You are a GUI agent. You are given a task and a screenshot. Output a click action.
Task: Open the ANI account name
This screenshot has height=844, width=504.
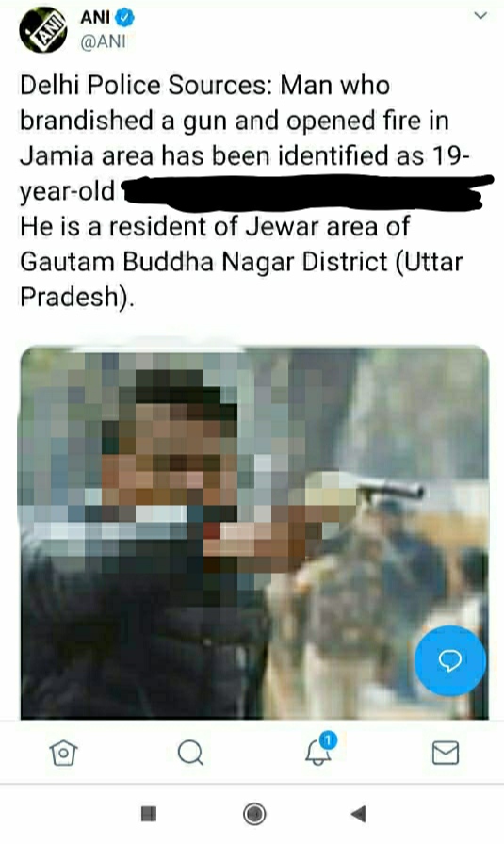pyautogui.click(x=95, y=18)
